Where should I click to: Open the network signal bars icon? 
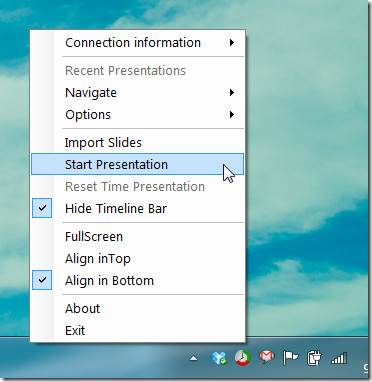(x=339, y=359)
